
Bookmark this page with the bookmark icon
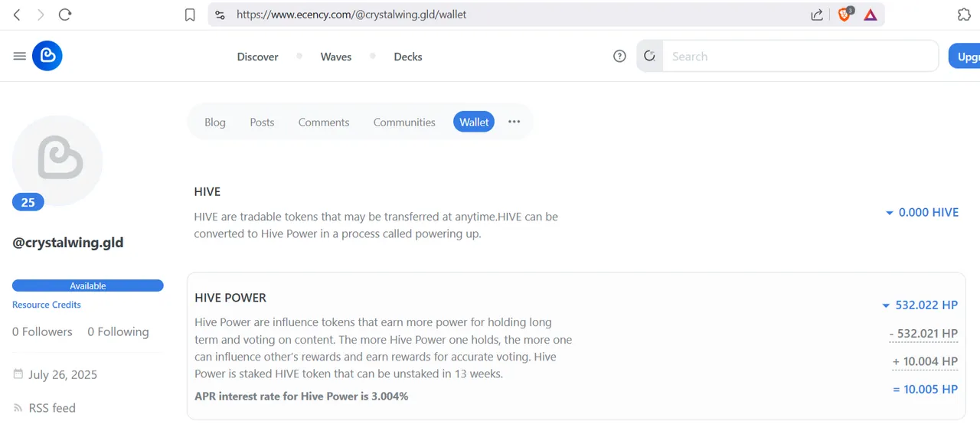pos(190,15)
